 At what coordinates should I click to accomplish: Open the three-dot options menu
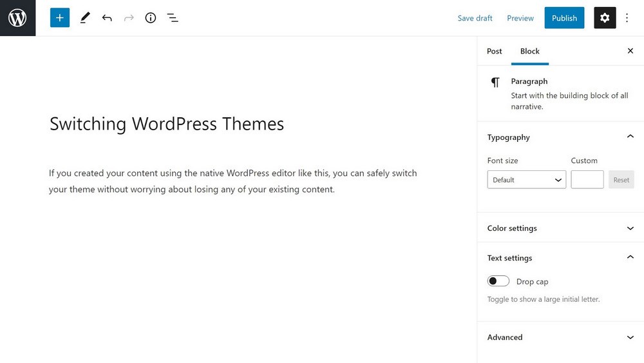pos(627,17)
